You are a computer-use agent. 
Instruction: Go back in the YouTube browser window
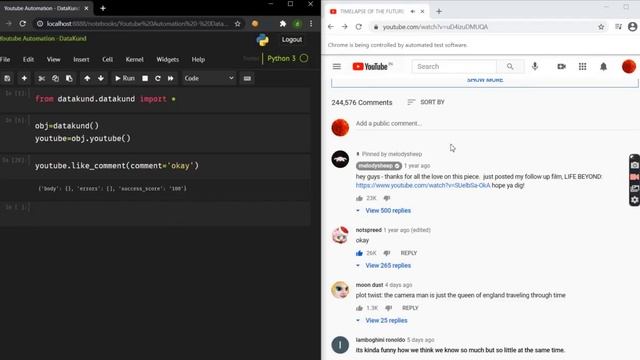coord(331,27)
